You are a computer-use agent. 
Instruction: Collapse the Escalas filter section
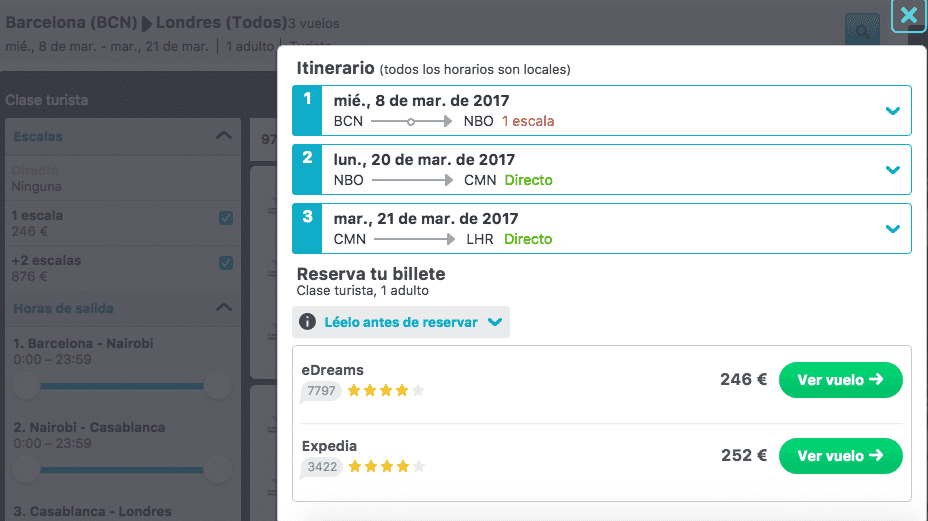[224, 136]
